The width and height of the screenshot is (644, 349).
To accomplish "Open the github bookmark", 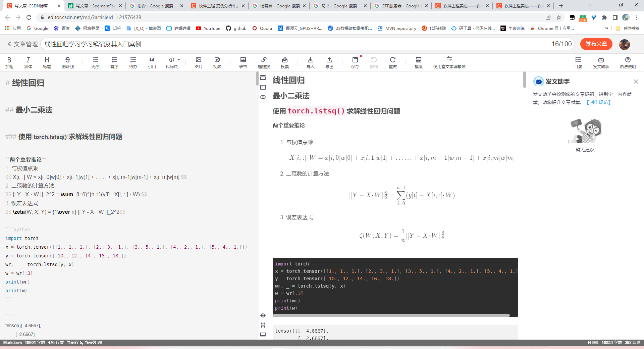I will (236, 29).
